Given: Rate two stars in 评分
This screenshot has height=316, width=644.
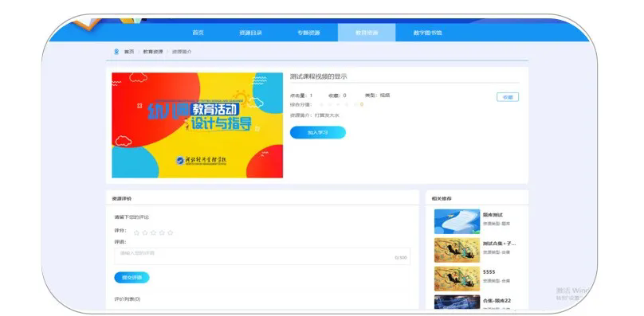Looking at the screenshot, I should tap(145, 232).
